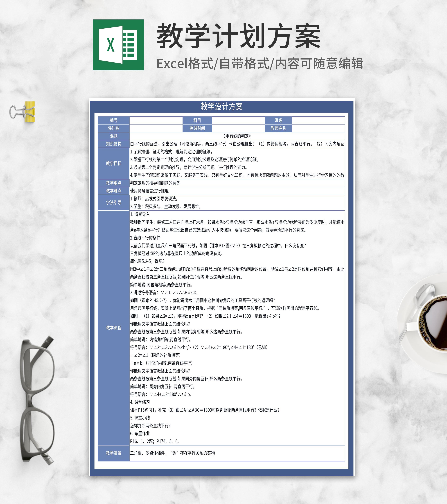Select the 教学难点 row label
The width and height of the screenshot is (447, 504).
coord(114,191)
